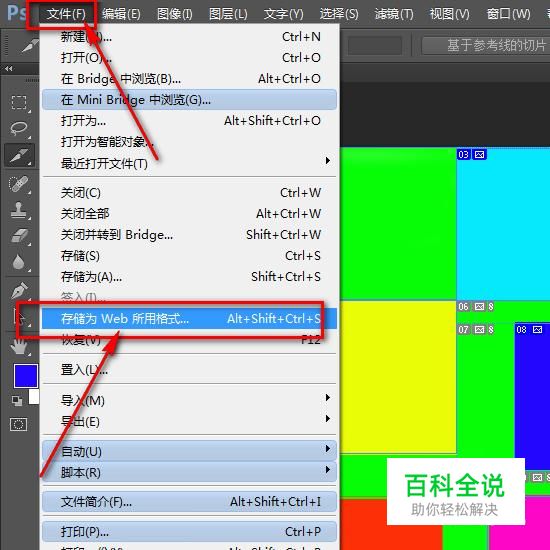Expand the 导出(E) submenu
Viewport: 550px width, 550px height.
pyautogui.click(x=189, y=421)
